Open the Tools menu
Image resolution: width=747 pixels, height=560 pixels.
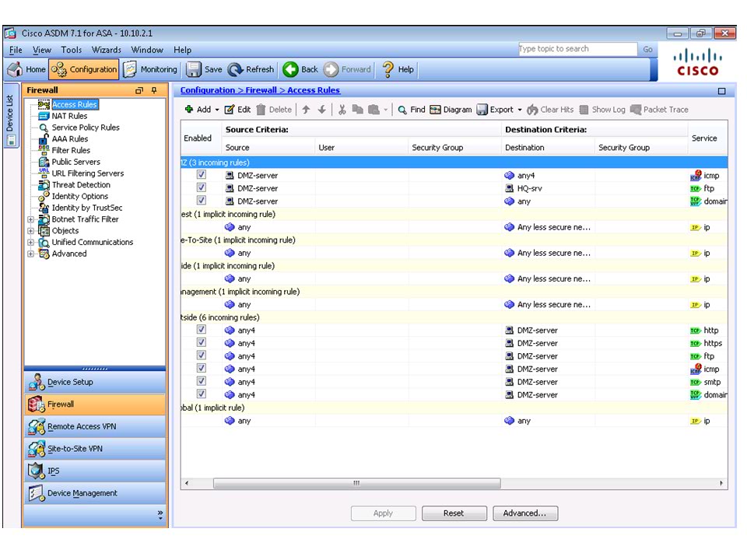tap(71, 50)
